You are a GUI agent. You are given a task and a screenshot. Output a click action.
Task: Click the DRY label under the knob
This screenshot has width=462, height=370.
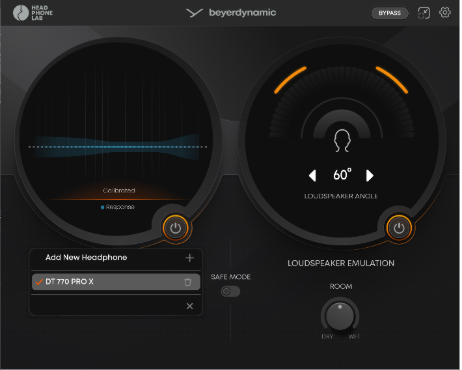[327, 337]
